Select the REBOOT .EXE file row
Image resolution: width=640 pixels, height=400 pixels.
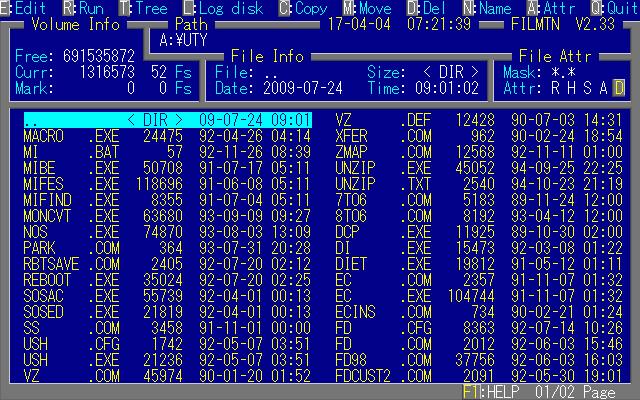[168, 280]
